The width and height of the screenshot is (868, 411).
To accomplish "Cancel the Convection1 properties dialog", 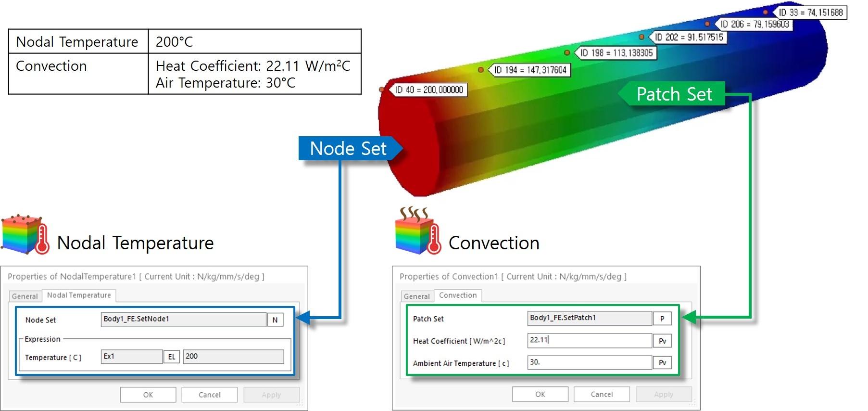I will (x=602, y=394).
